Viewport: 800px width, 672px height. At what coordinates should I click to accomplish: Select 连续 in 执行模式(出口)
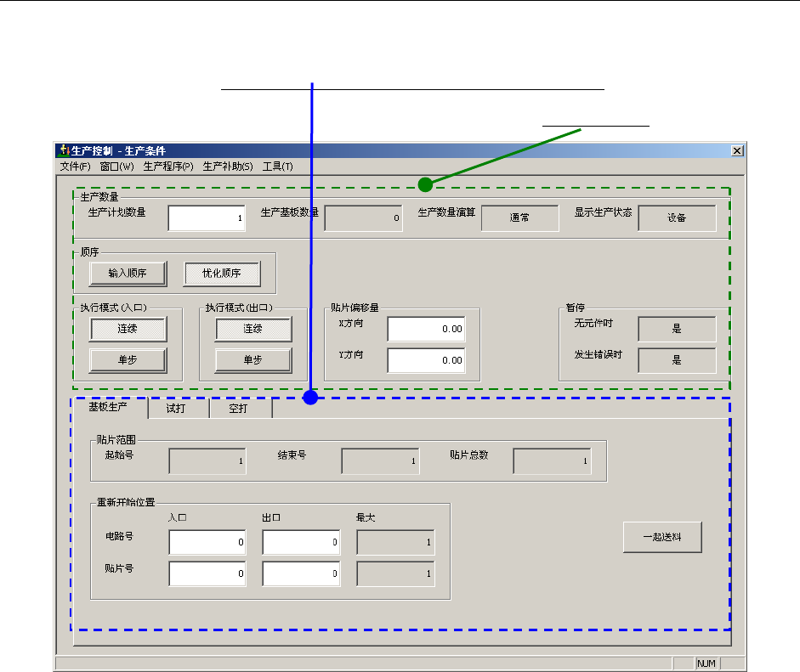(x=253, y=330)
